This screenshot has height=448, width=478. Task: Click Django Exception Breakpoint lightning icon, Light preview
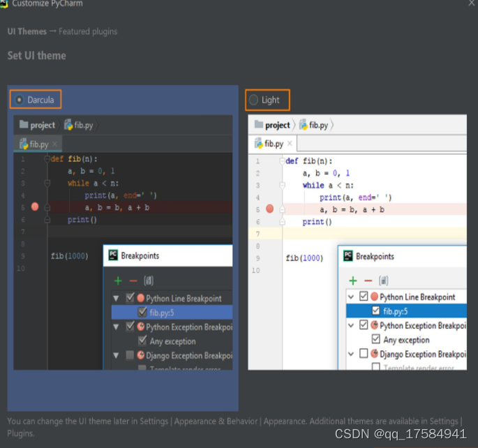click(374, 354)
